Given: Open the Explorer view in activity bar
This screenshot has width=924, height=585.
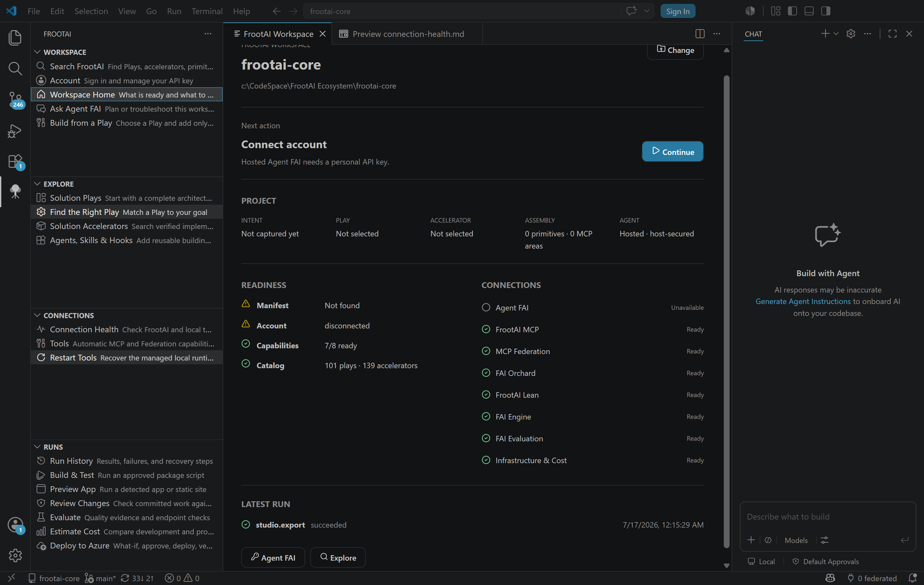Looking at the screenshot, I should point(15,38).
